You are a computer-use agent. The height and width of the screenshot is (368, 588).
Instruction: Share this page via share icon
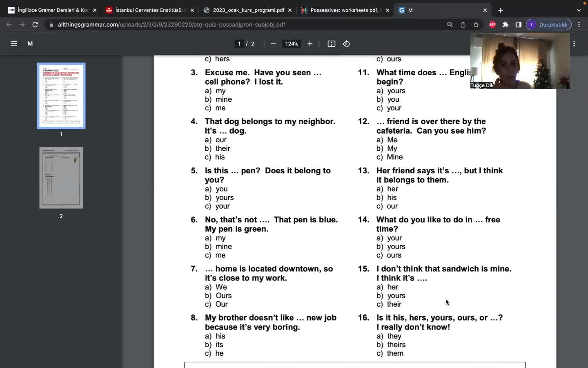[463, 25]
